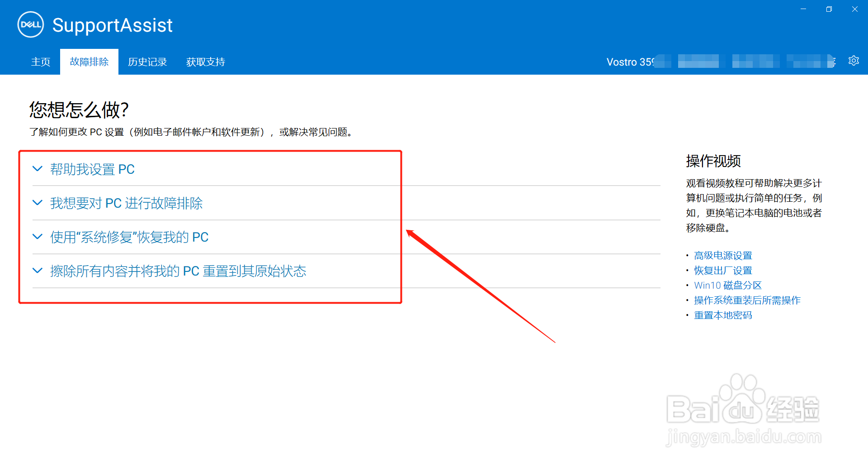Screen dimensions: 868x466
Task: Click the Vostro device name text
Action: pos(630,62)
